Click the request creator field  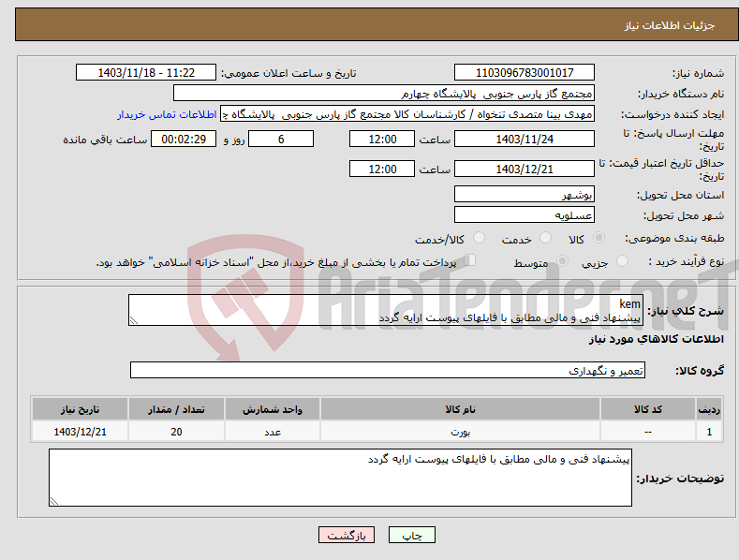407,114
